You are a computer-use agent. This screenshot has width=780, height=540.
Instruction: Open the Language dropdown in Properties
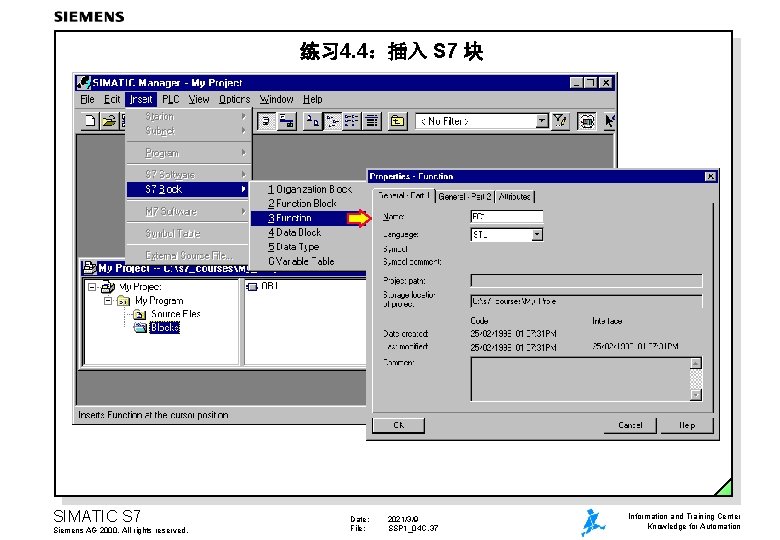point(537,235)
